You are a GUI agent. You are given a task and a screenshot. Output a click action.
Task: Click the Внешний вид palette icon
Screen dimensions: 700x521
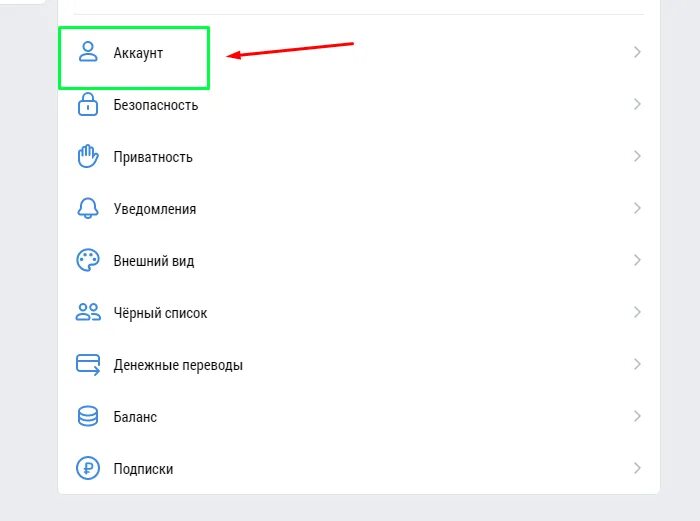point(89,260)
